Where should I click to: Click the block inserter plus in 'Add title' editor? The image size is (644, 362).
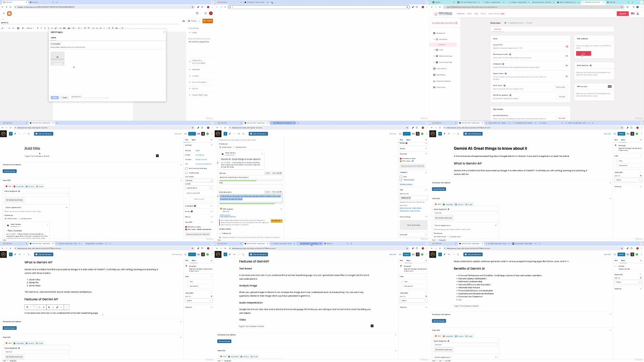11,134
